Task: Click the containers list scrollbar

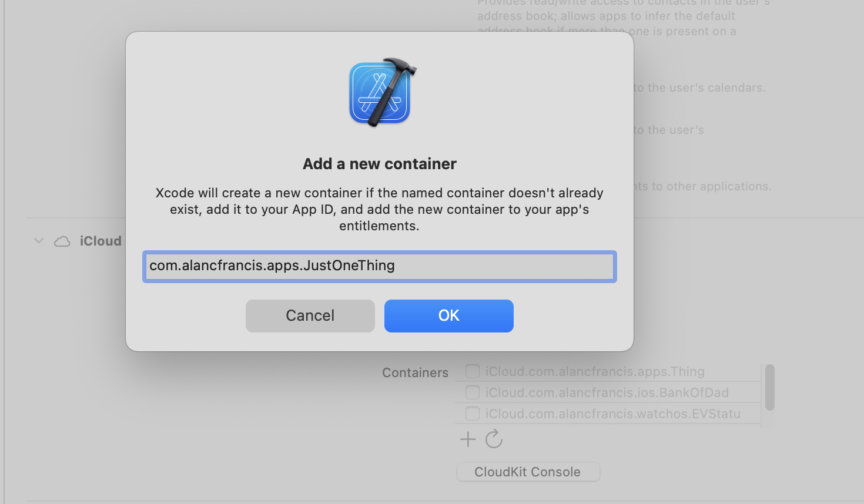Action: pyautogui.click(x=770, y=387)
